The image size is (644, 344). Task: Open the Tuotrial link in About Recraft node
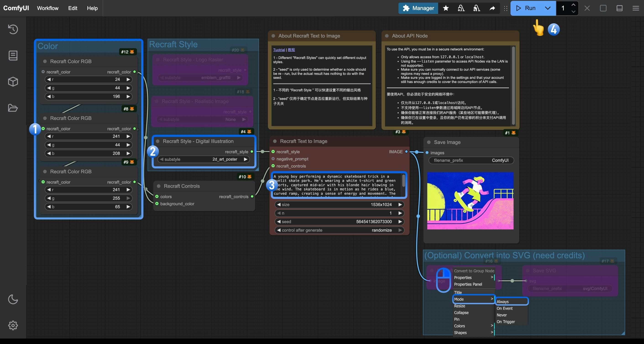point(279,50)
